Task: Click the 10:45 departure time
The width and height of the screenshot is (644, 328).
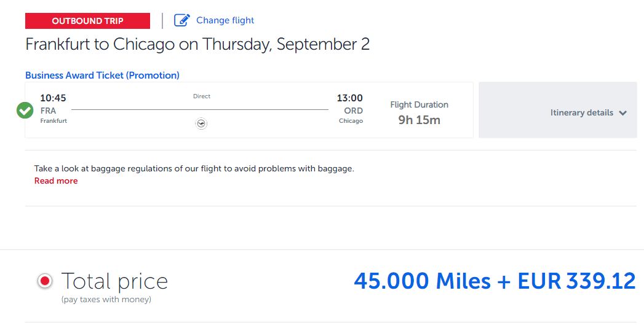Action: (53, 98)
